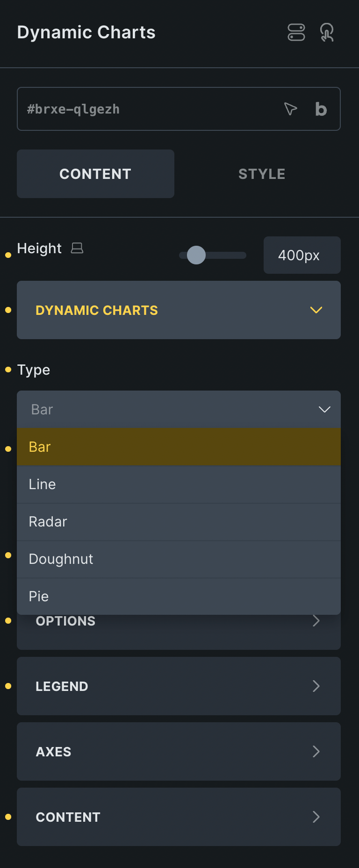Click the yellow dot beside the Type label

click(7, 370)
